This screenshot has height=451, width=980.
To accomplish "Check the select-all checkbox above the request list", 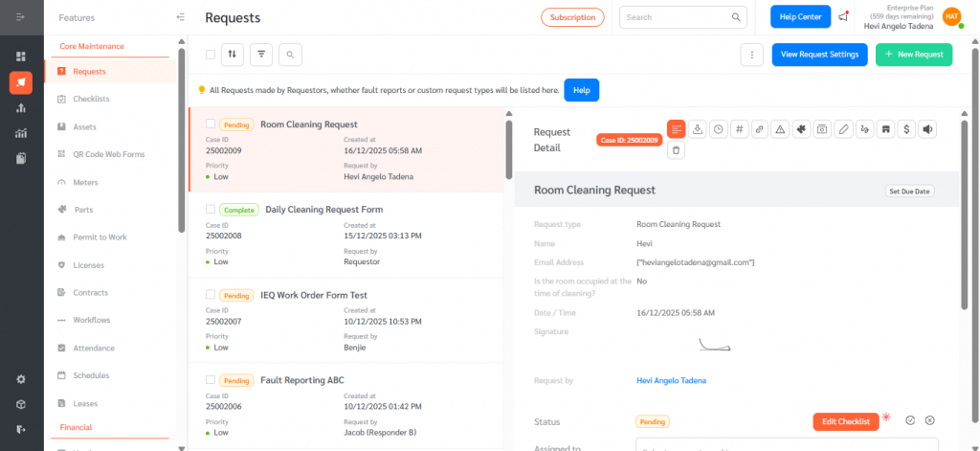I will coord(211,55).
